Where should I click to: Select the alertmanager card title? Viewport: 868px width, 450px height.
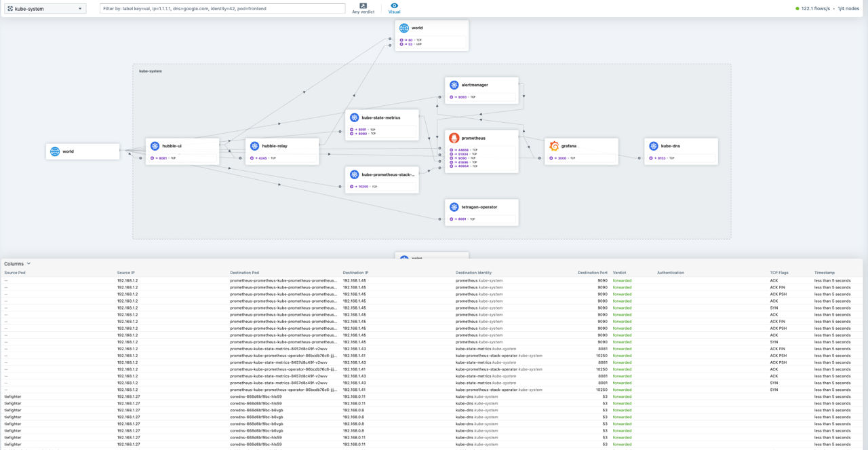[475, 85]
